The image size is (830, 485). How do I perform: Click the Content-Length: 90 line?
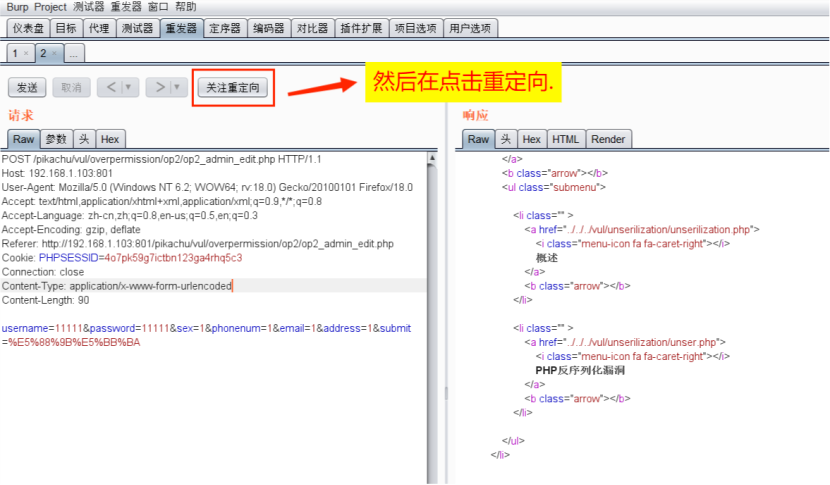click(46, 300)
